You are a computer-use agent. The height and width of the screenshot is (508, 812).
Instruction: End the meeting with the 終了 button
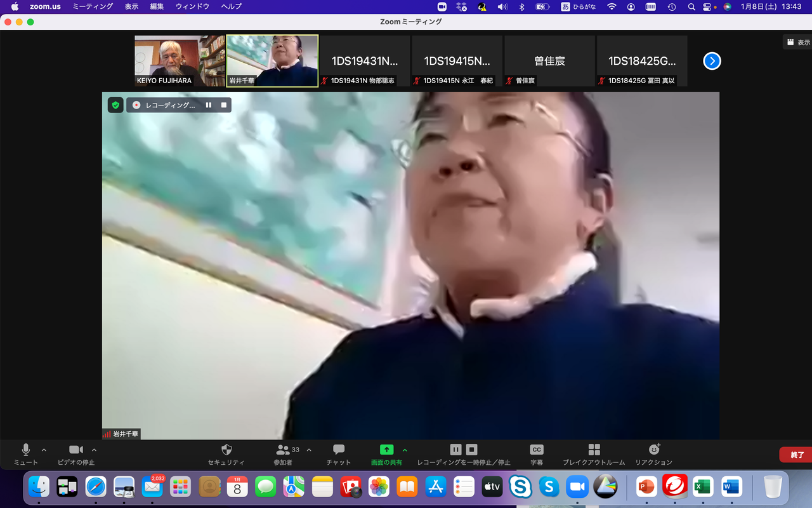[797, 455]
